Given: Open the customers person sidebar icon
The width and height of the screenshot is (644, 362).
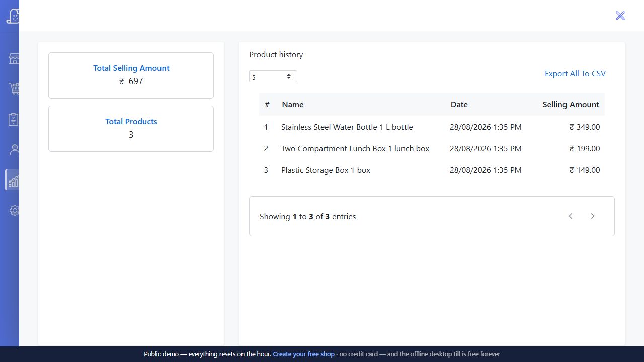Looking at the screenshot, I should [x=14, y=149].
